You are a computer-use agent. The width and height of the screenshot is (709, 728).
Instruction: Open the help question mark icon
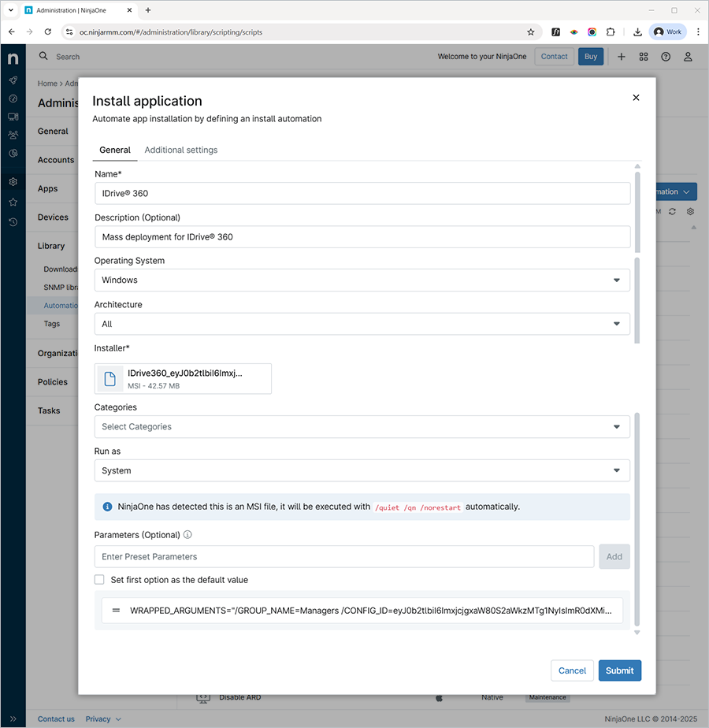666,57
